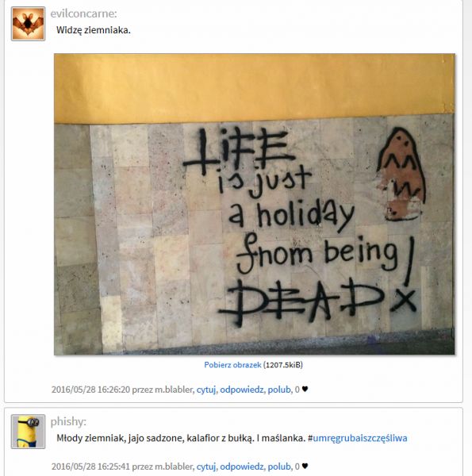
Task: Click evilconcarne's bat avatar
Action: 29,24
